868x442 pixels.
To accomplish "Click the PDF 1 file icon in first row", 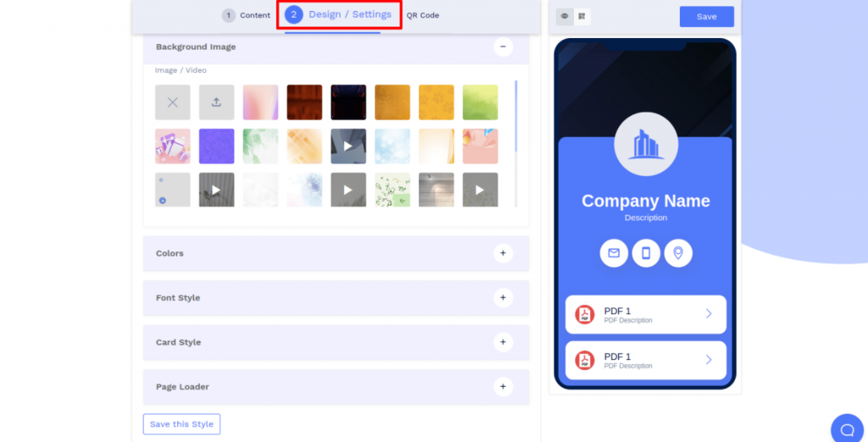I will pos(585,315).
